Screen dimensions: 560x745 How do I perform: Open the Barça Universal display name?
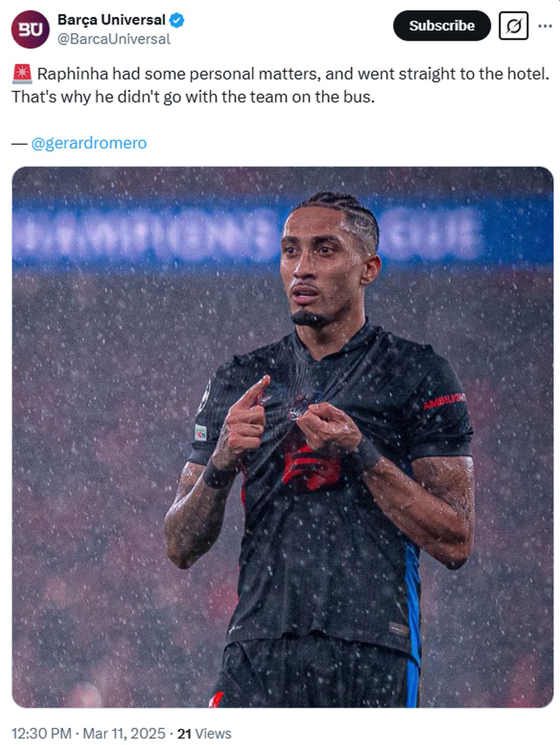(111, 20)
